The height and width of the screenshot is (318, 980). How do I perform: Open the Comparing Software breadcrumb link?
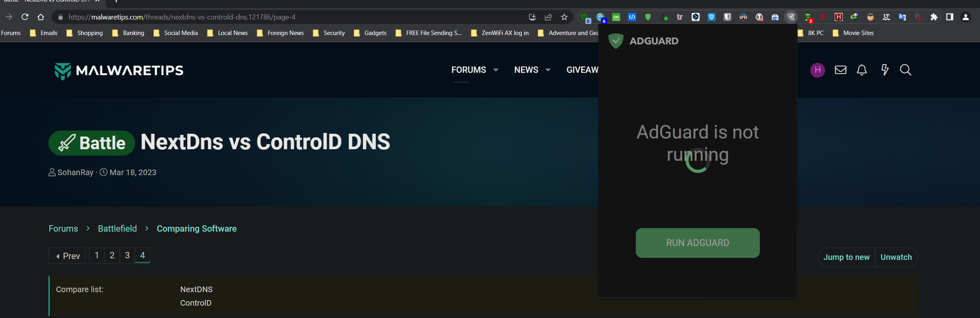pos(197,228)
